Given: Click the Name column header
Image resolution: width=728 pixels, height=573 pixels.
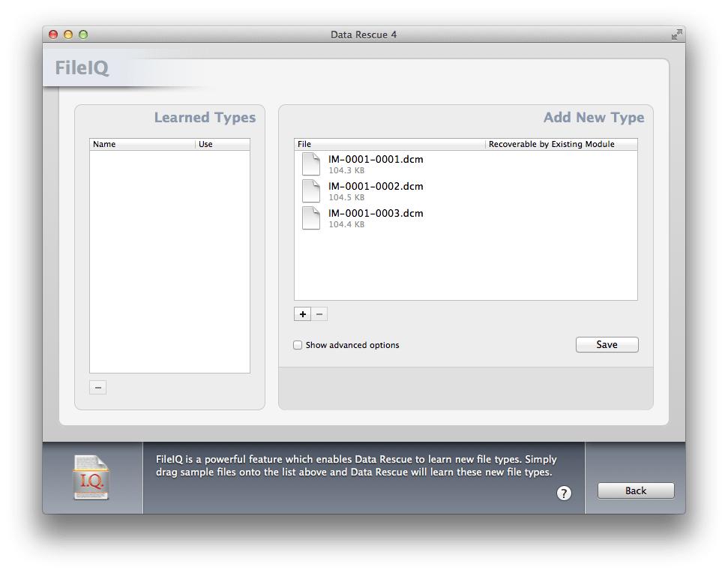Looking at the screenshot, I should click(x=103, y=143).
